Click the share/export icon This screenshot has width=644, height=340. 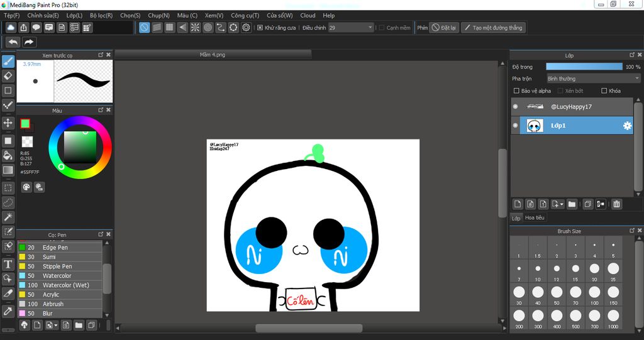(x=24, y=28)
